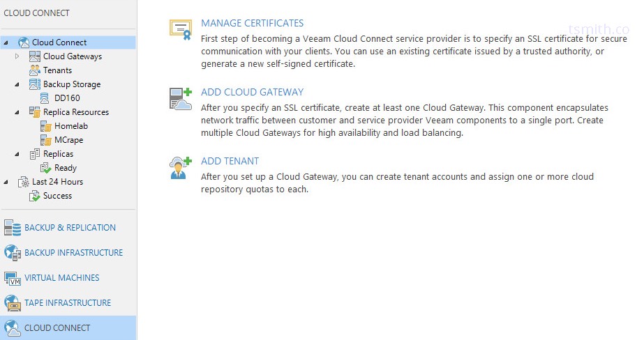Collapse the Backup Storage tree node

(x=17, y=84)
